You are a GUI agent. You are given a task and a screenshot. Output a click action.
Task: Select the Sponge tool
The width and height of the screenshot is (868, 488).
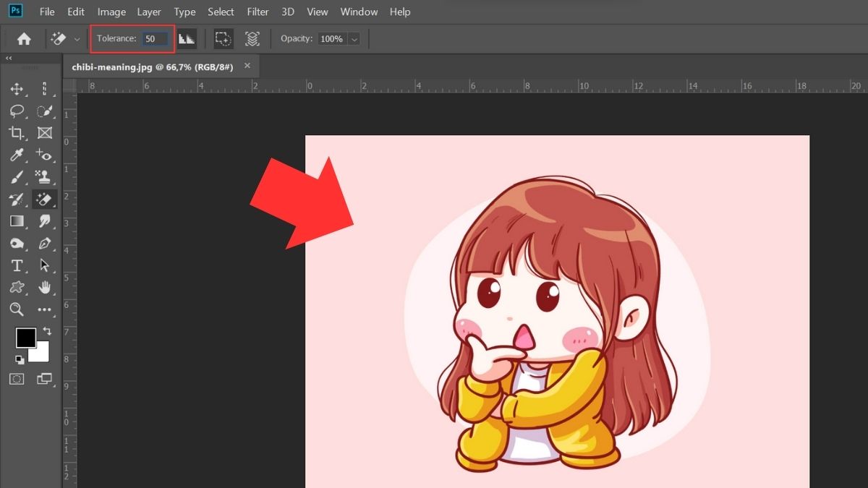click(16, 244)
